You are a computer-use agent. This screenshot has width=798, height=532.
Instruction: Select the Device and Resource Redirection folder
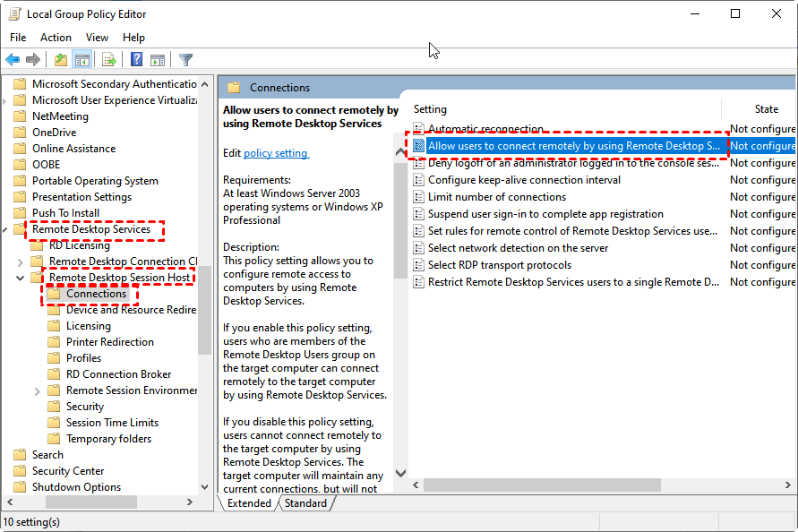131,310
